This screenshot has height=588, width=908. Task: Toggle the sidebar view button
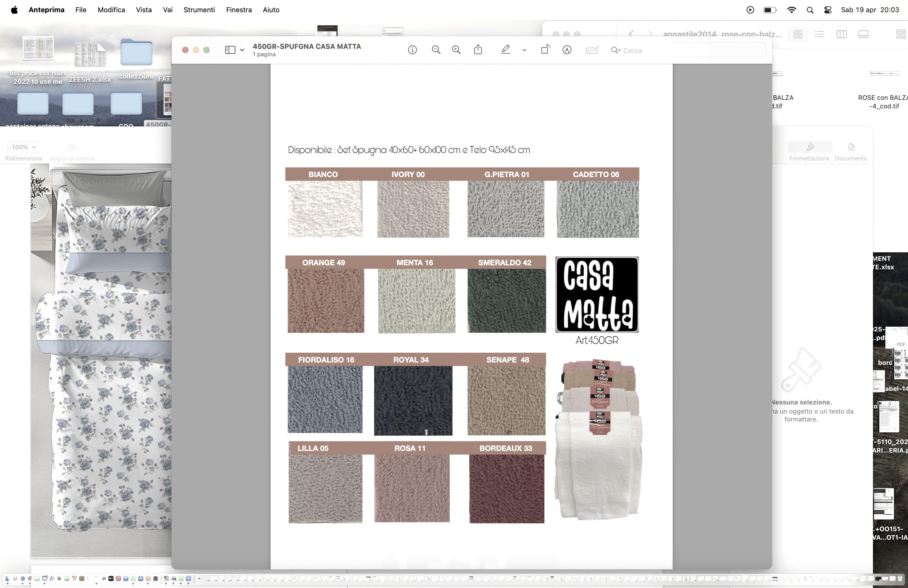[230, 50]
